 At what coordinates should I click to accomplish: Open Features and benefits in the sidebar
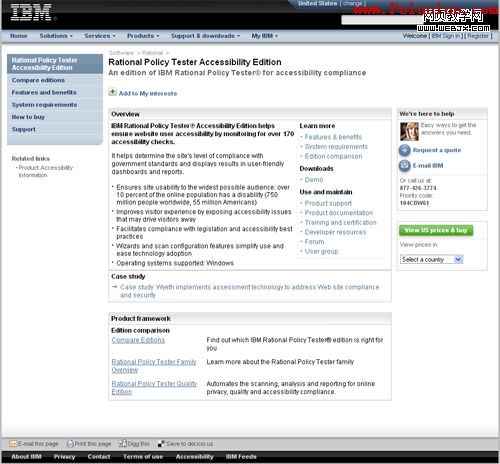point(44,93)
